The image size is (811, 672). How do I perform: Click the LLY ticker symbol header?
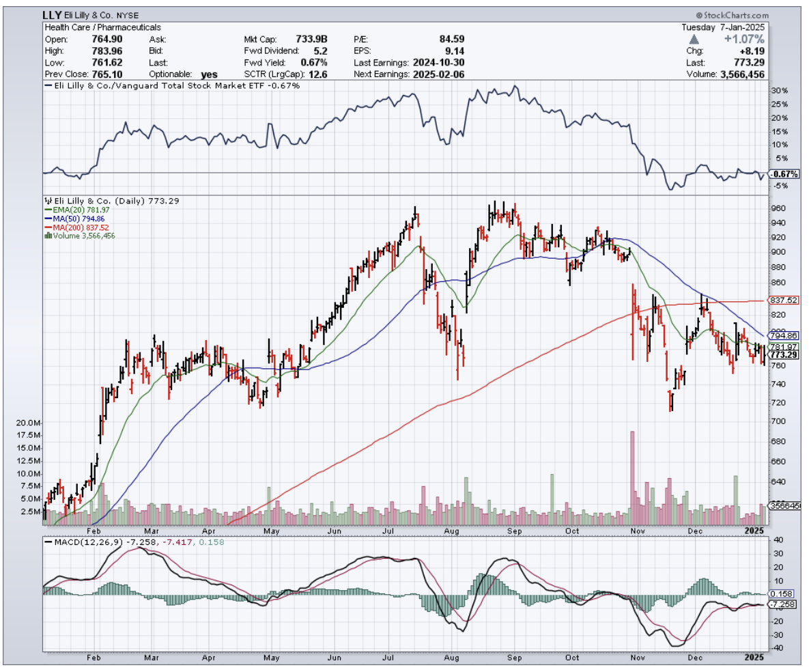click(53, 15)
